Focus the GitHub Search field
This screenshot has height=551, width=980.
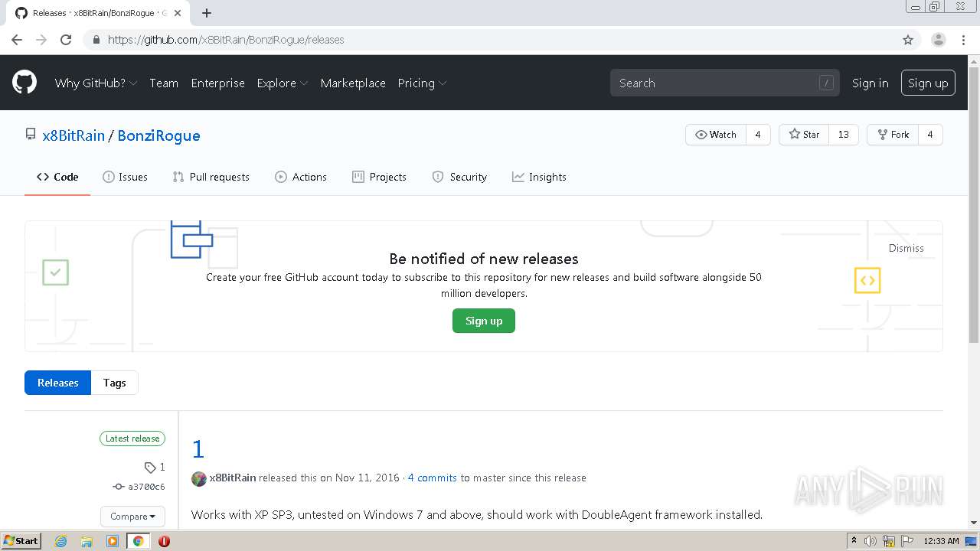725,83
